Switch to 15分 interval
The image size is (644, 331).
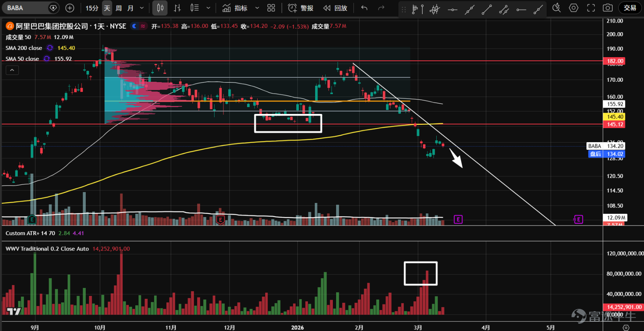(x=92, y=8)
